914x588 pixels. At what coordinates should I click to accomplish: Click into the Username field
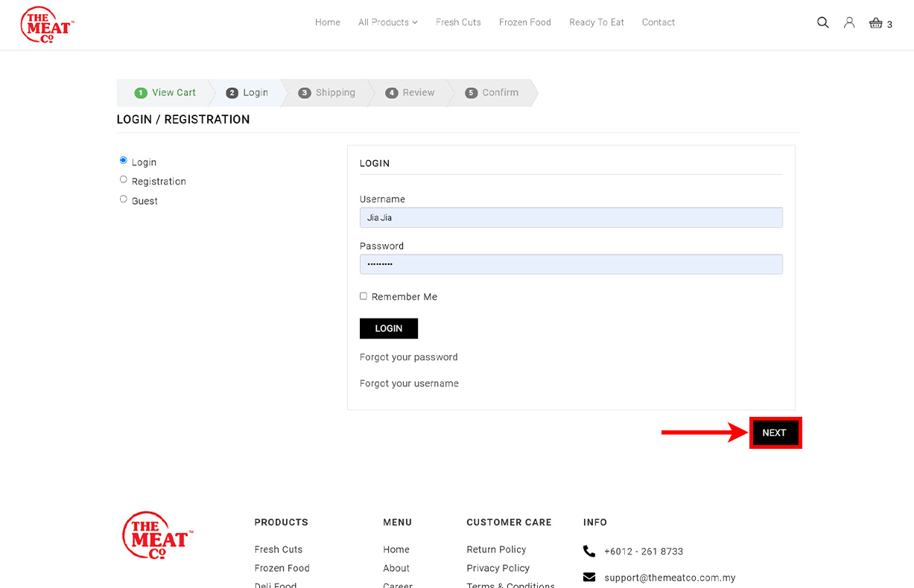(x=571, y=217)
